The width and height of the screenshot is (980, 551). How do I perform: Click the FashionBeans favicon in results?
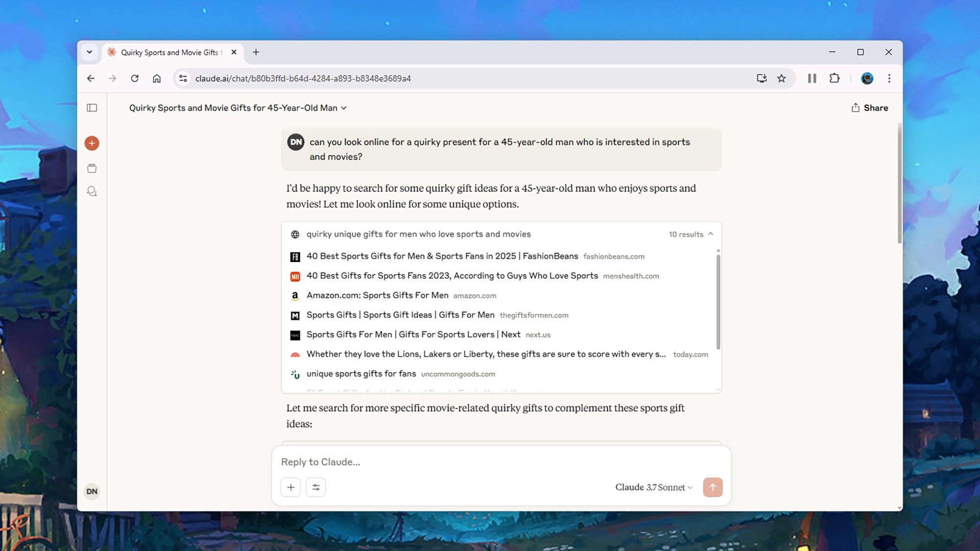[295, 257]
